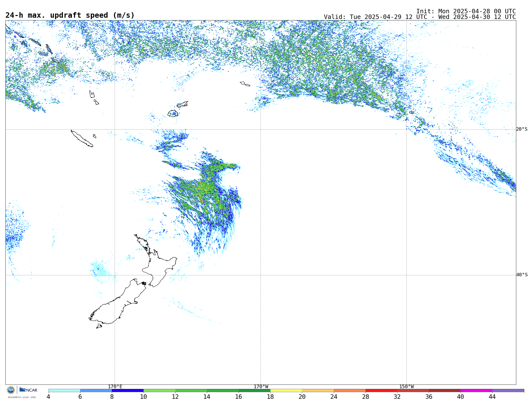Click the '20°S' latitude label
This screenshot has height=400, width=532.
point(522,129)
